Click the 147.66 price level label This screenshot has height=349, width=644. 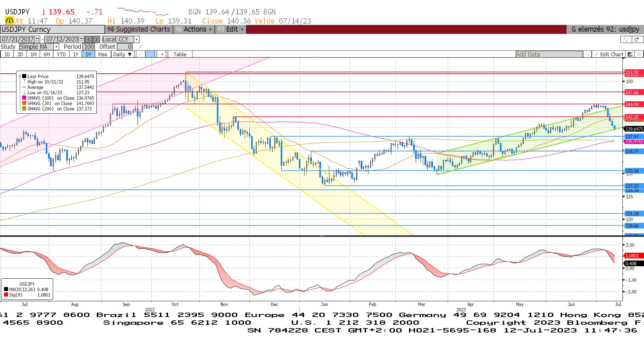coord(633,92)
